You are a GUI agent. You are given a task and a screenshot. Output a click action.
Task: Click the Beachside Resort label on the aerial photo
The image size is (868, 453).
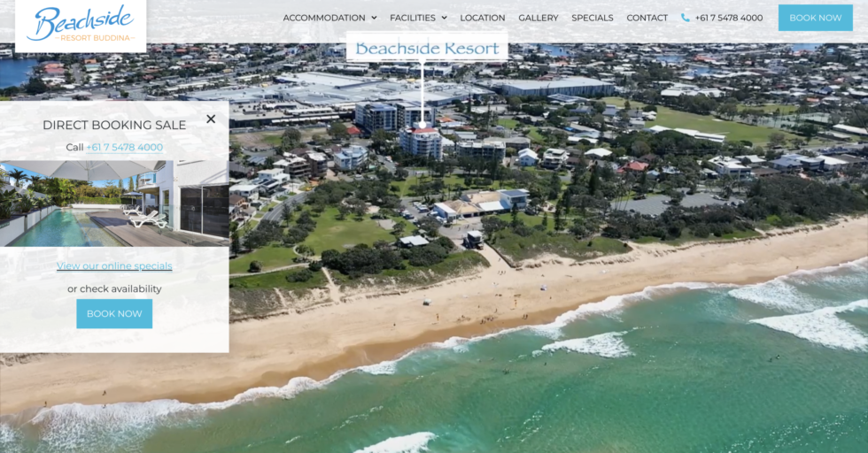pos(427,48)
